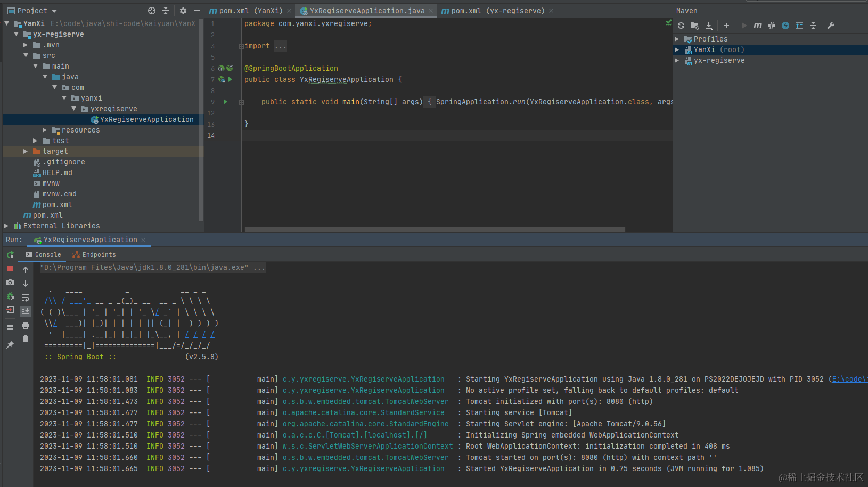
Task: Reload all Maven projects
Action: point(681,26)
